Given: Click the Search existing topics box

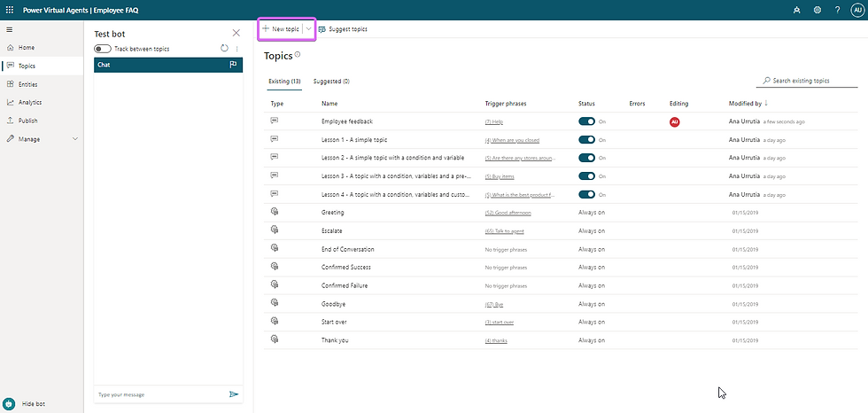Looking at the screenshot, I should tap(807, 81).
